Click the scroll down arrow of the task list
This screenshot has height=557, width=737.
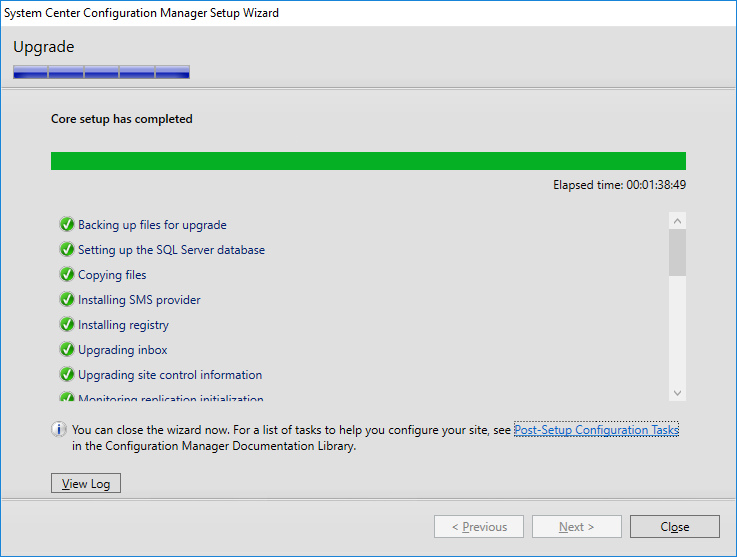pos(677,393)
